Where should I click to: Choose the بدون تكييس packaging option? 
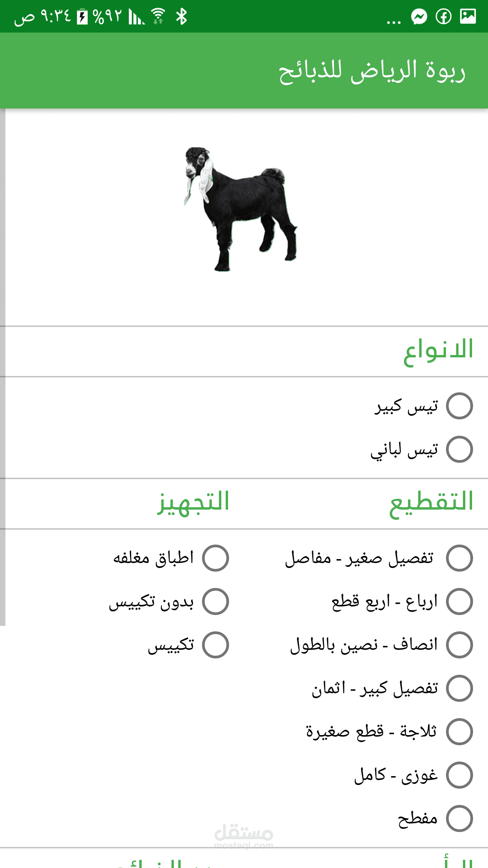[216, 601]
